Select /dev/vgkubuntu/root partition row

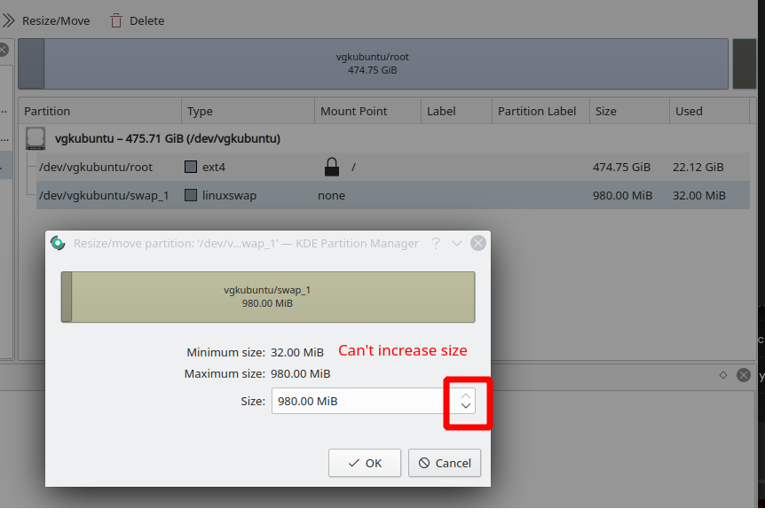393,167
